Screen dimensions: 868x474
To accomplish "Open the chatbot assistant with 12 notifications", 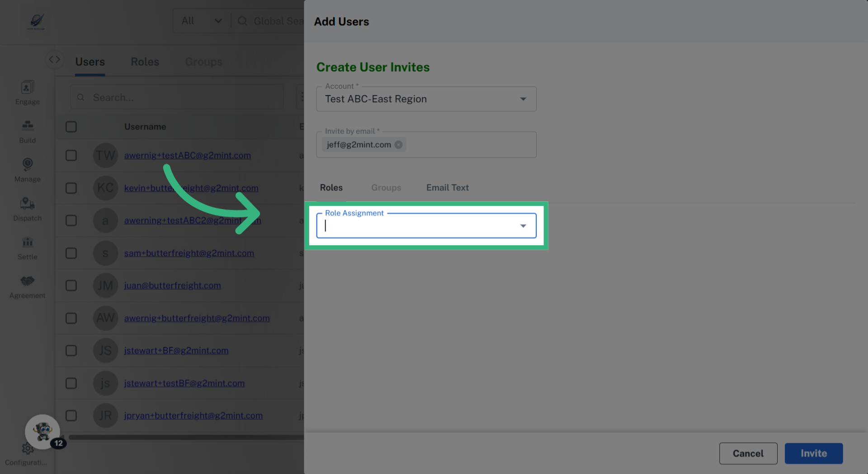I will click(42, 432).
